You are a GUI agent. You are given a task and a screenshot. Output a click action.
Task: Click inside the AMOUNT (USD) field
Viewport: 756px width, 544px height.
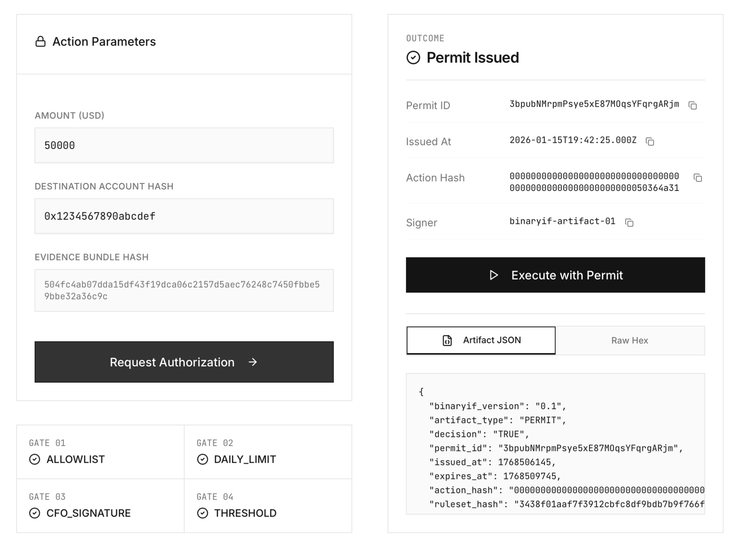[x=184, y=145]
